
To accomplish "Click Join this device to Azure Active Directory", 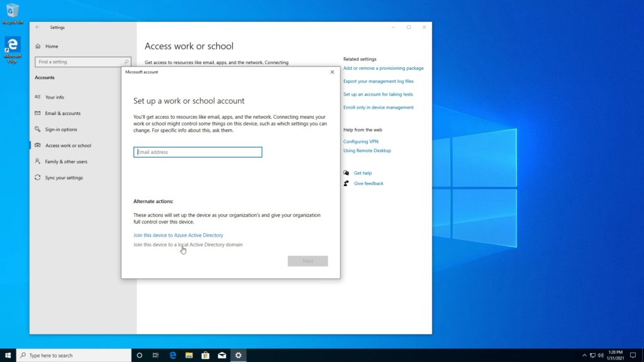I will [178, 234].
